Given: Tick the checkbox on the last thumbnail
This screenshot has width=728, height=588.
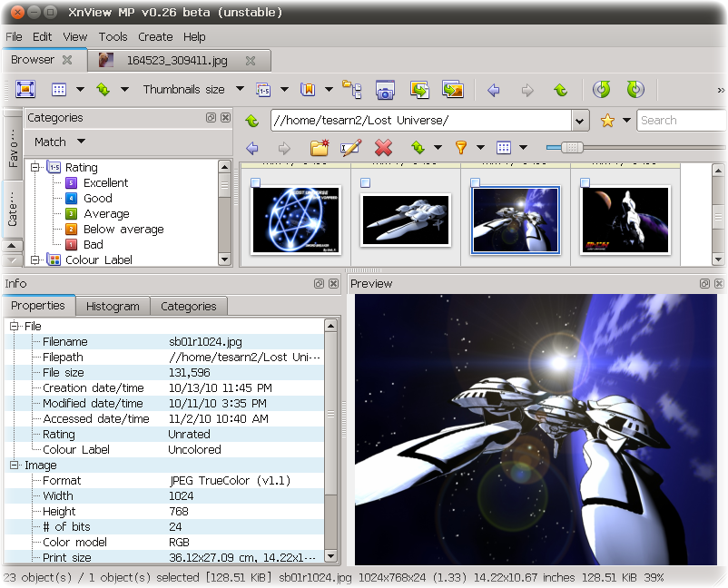Looking at the screenshot, I should (x=585, y=183).
